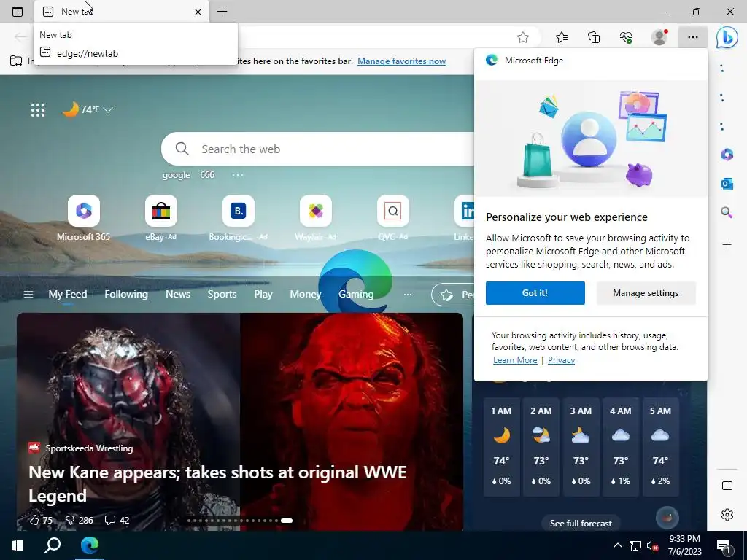Image resolution: width=747 pixels, height=560 pixels.
Task: Select the 666 recent search
Action: click(207, 175)
